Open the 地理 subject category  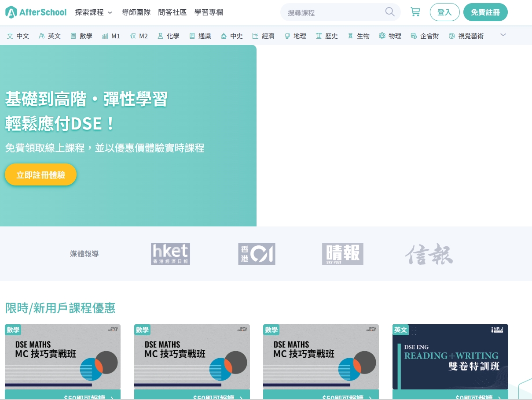[295, 36]
